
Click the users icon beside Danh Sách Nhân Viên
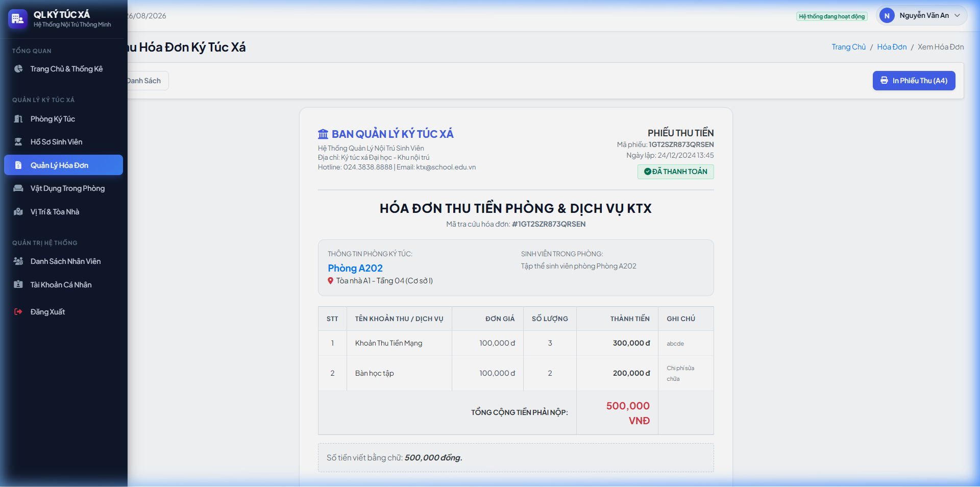[x=18, y=261]
